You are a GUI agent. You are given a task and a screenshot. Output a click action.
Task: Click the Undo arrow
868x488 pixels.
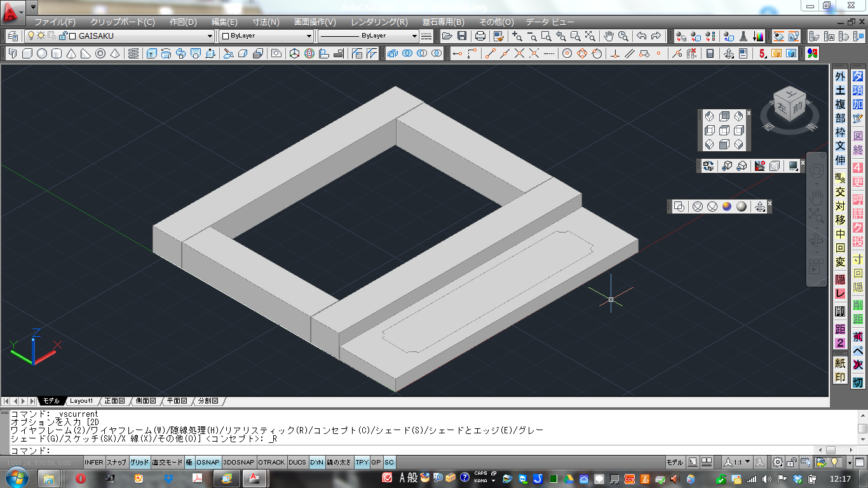pos(641,36)
